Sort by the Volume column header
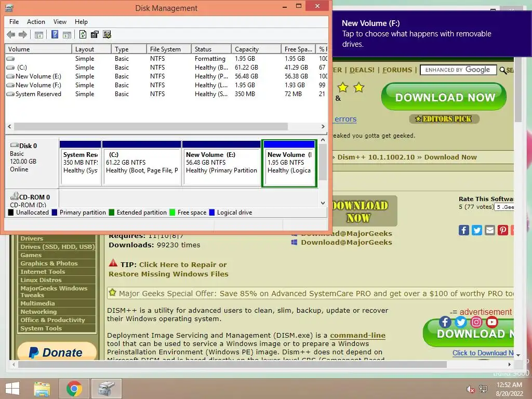Image resolution: width=532 pixels, height=399 pixels. [x=38, y=49]
